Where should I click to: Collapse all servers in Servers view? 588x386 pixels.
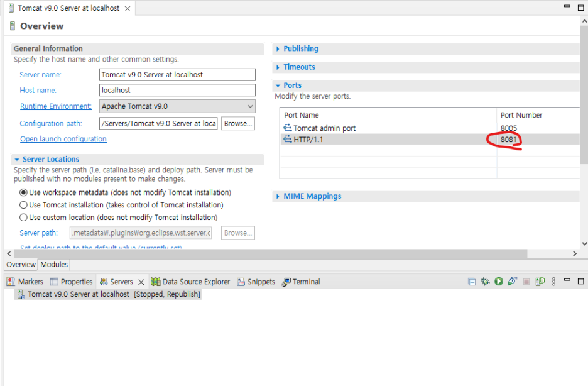coord(472,282)
